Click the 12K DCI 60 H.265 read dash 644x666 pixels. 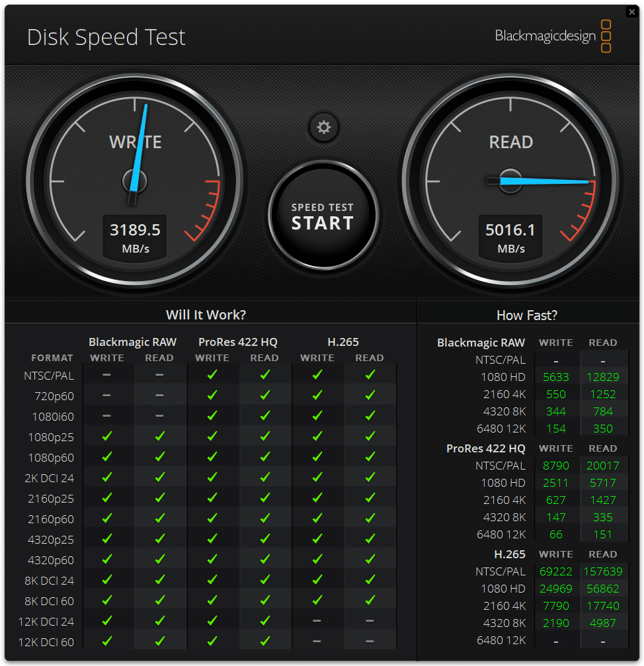(x=370, y=642)
